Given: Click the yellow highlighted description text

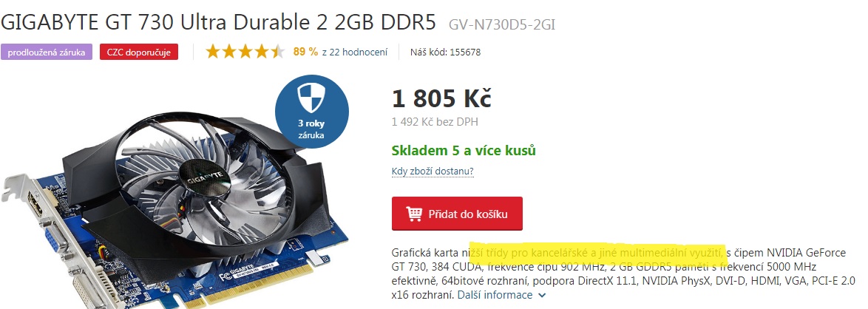Looking at the screenshot, I should [598, 253].
